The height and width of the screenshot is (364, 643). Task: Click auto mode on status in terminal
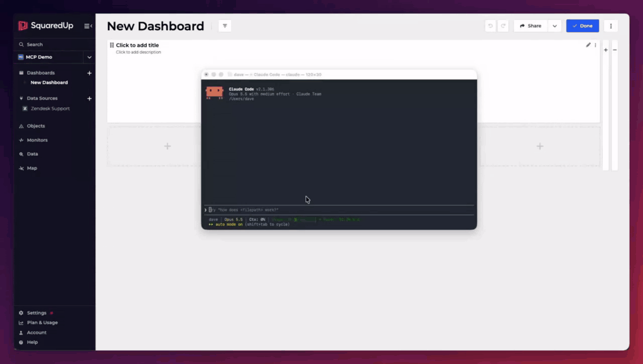tap(229, 225)
